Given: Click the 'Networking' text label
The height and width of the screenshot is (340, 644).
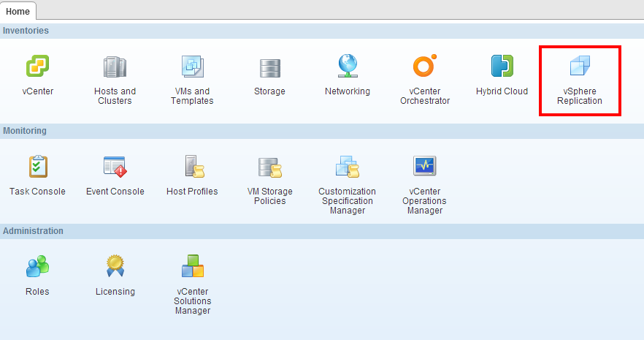Looking at the screenshot, I should [x=348, y=91].
